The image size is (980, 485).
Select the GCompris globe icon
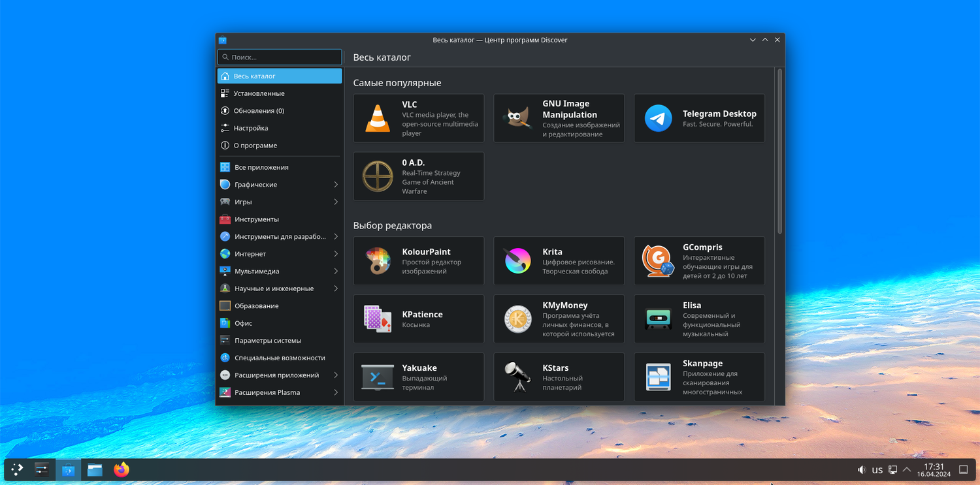point(658,261)
